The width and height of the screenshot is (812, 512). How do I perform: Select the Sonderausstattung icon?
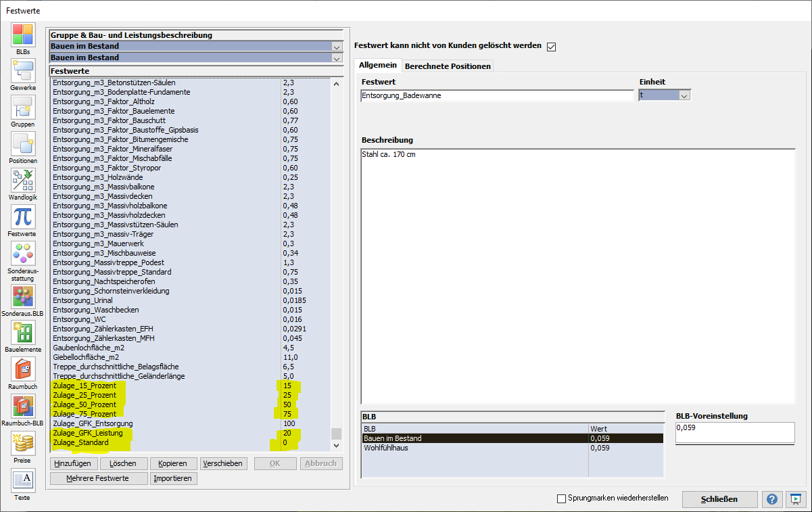click(22, 254)
